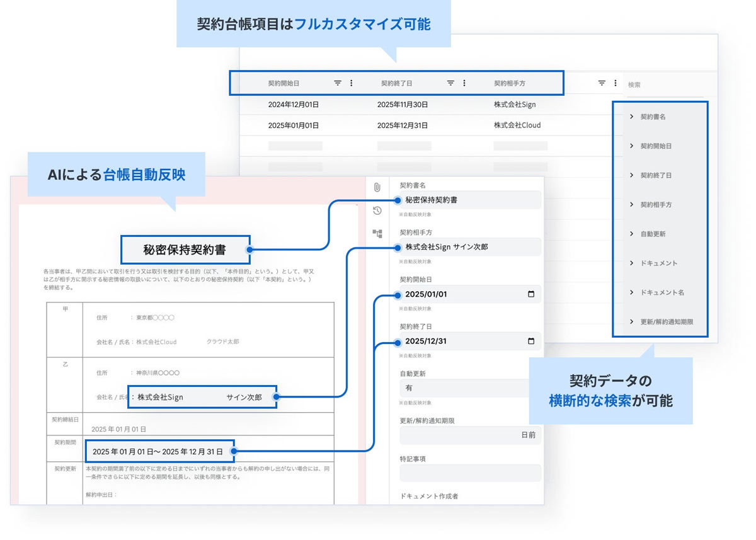
Task: Open the three-dot menu for 契約終了日 column
Action: point(464,83)
